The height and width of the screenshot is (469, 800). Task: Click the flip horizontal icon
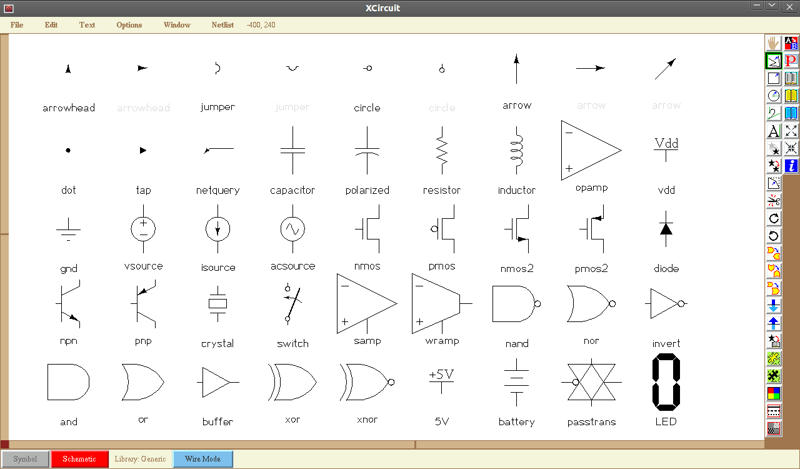click(x=773, y=253)
